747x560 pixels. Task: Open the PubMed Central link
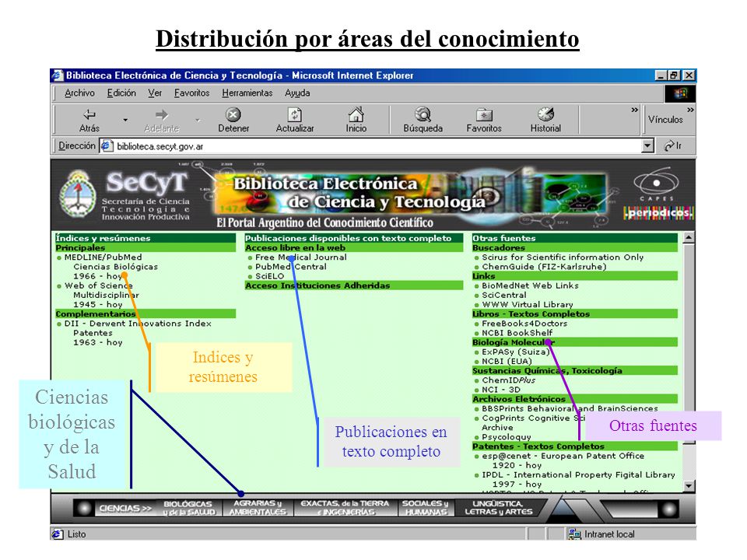(290, 267)
